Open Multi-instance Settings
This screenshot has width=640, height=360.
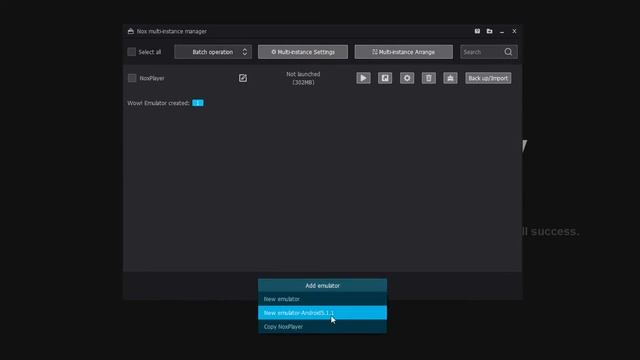[x=303, y=52]
